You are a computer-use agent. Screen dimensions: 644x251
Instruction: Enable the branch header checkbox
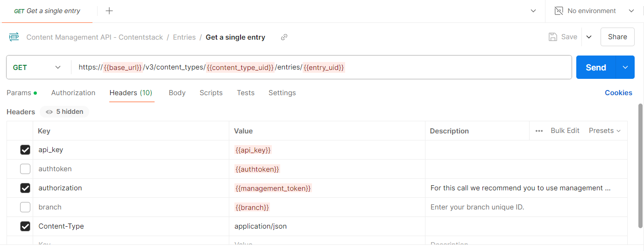click(x=25, y=207)
